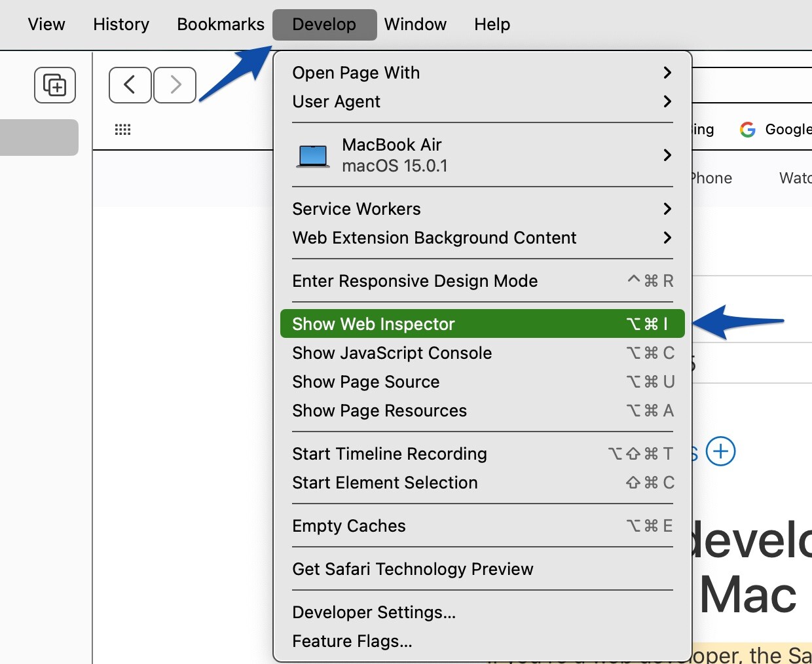
Task: Open the apps grid dots icon
Action: (x=122, y=130)
